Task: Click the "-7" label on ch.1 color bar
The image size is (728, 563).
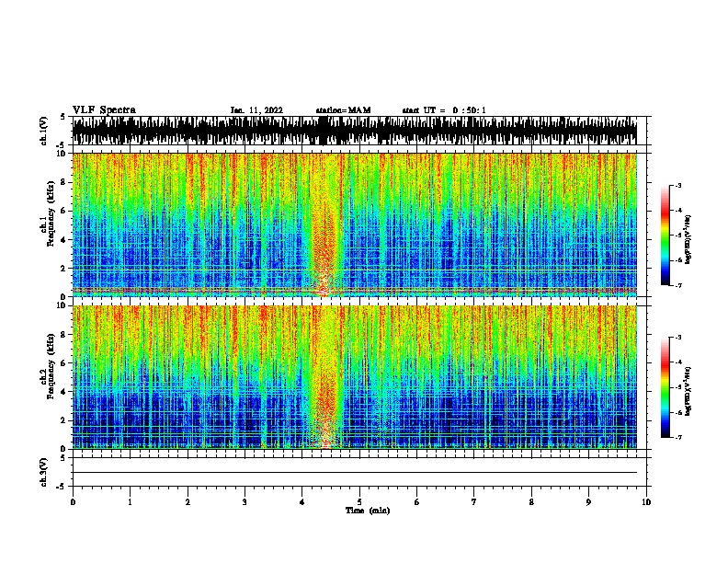Action: 677,285
